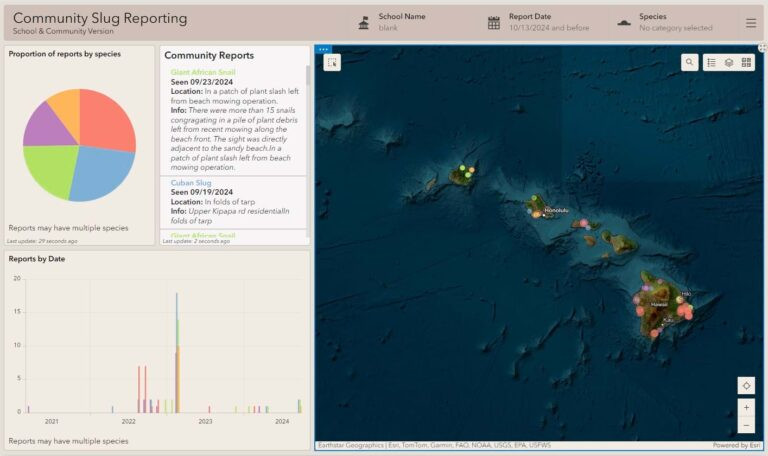
Task: Activate the map rectangle select tool
Action: 332,63
